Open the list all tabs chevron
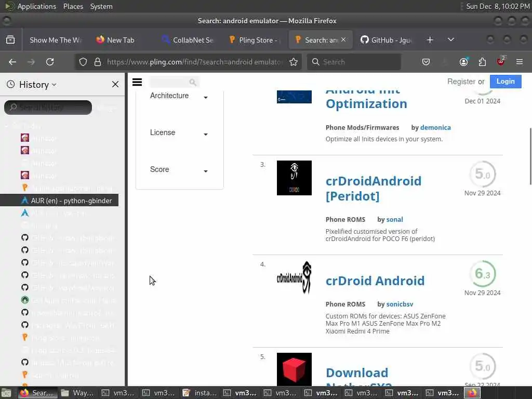Viewport: 532px width, 399px height. pyautogui.click(x=451, y=39)
